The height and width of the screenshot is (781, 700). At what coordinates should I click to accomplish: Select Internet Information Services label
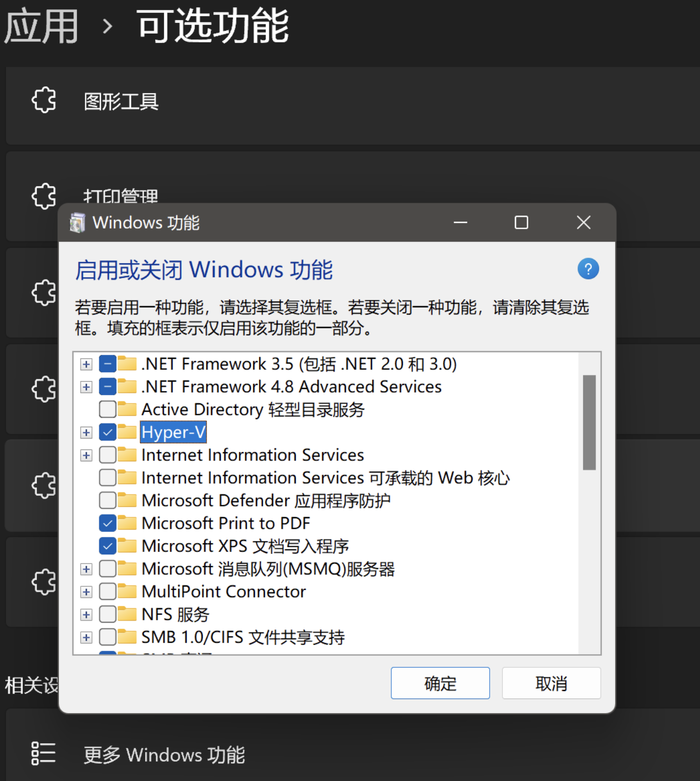253,455
